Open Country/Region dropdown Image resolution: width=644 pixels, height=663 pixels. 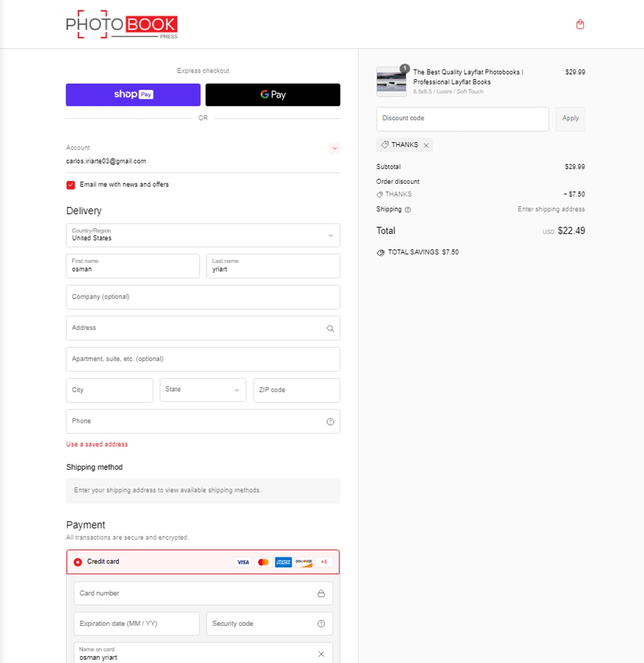[x=203, y=235]
